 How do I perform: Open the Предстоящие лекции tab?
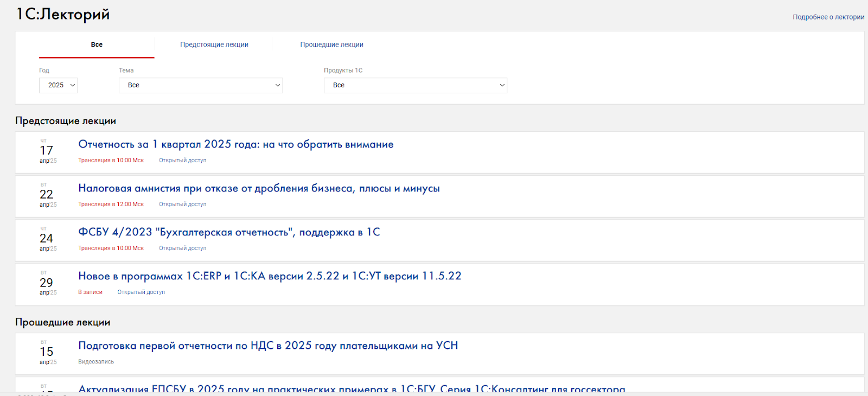point(214,44)
